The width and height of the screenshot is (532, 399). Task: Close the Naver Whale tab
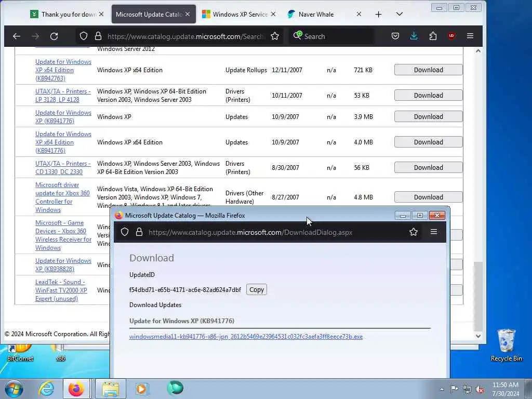coord(358,14)
